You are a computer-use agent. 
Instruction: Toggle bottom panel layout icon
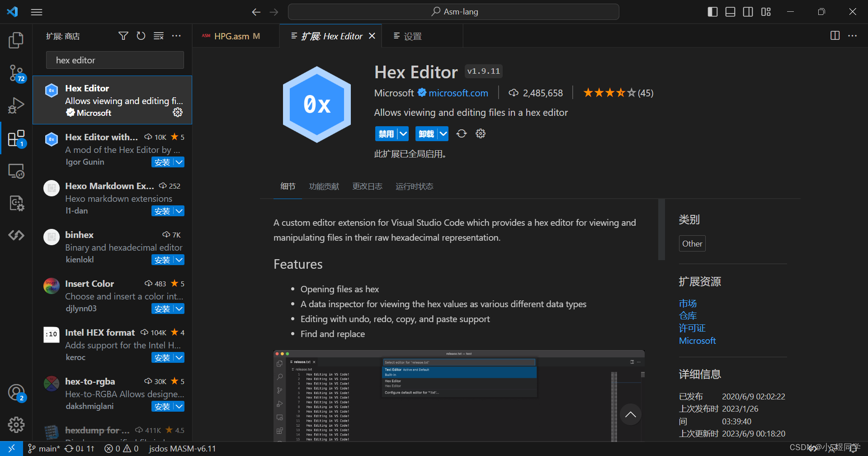coord(730,12)
